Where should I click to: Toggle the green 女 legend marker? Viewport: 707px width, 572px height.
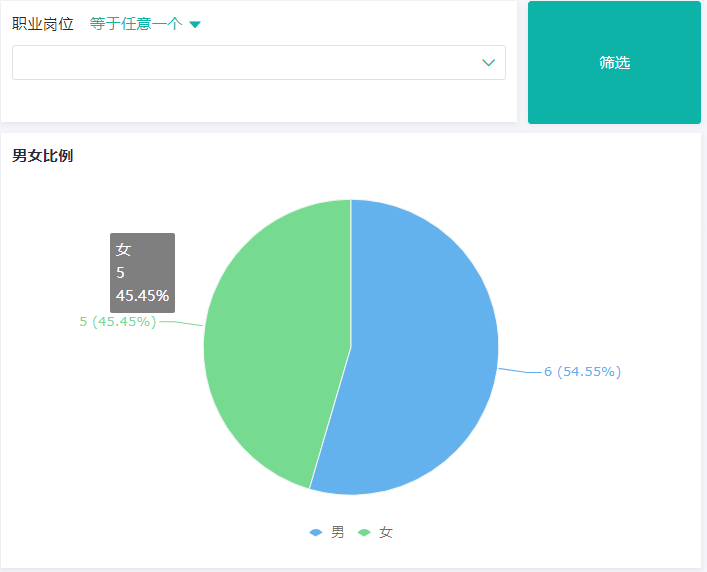click(x=364, y=533)
